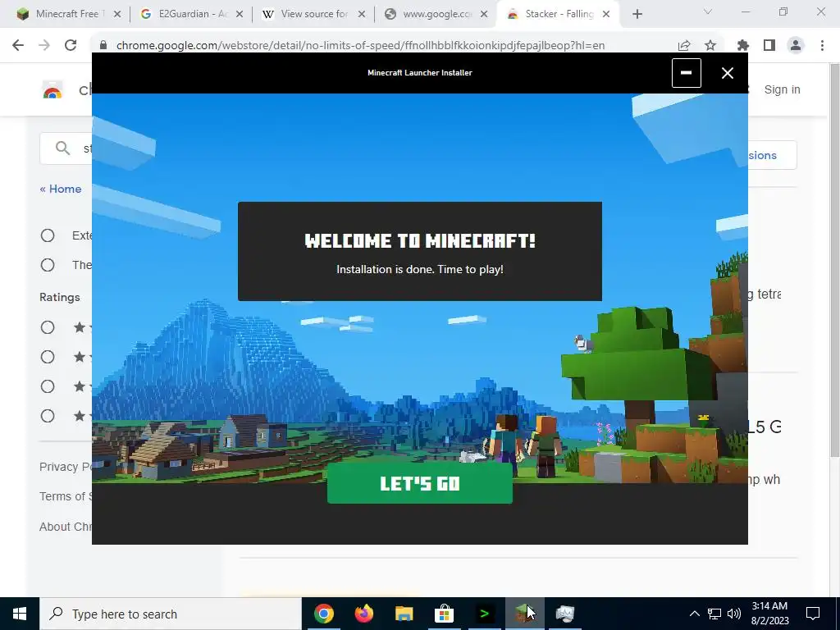
Task: Toggle the Chrome side panel
Action: coord(769,46)
